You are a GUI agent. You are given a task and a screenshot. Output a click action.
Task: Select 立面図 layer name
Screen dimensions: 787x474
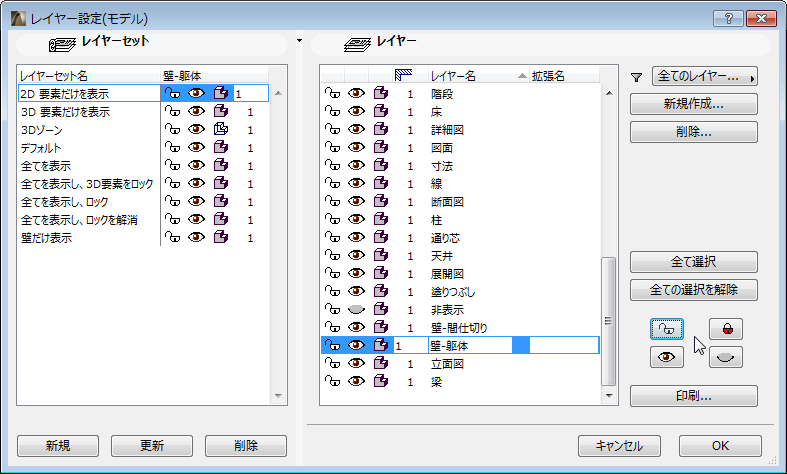coord(447,364)
